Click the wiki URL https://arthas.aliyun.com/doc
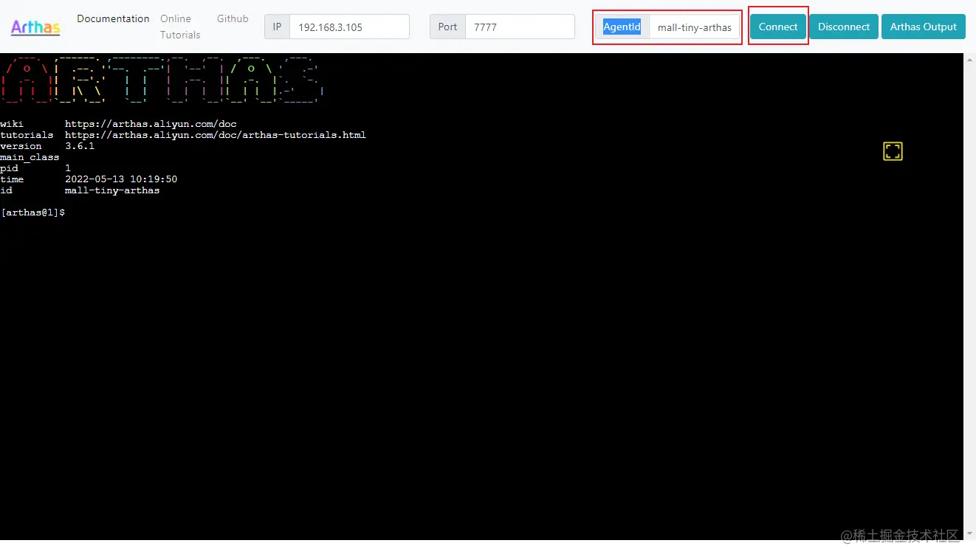This screenshot has width=976, height=560. pyautogui.click(x=151, y=124)
